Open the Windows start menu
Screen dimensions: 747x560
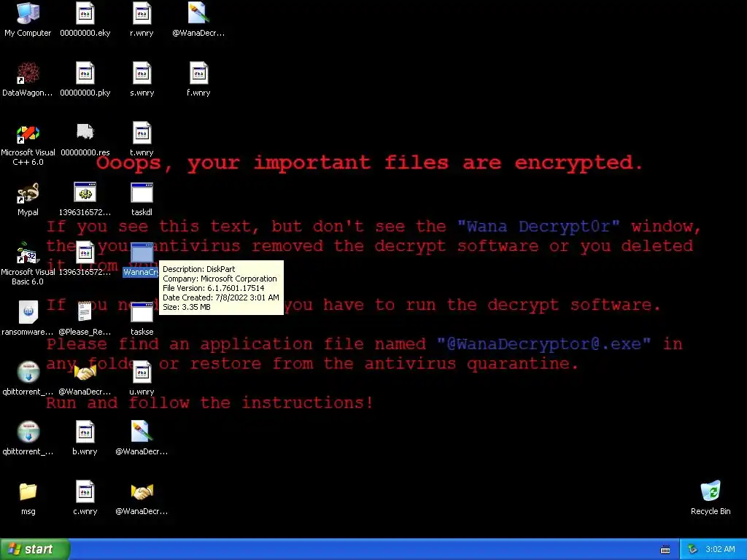[x=35, y=549]
